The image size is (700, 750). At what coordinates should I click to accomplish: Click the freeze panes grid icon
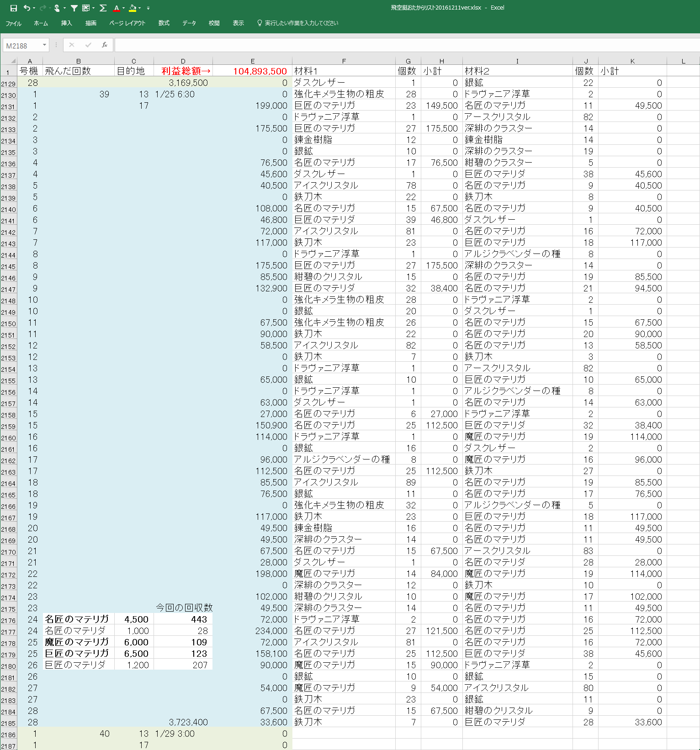tap(85, 8)
